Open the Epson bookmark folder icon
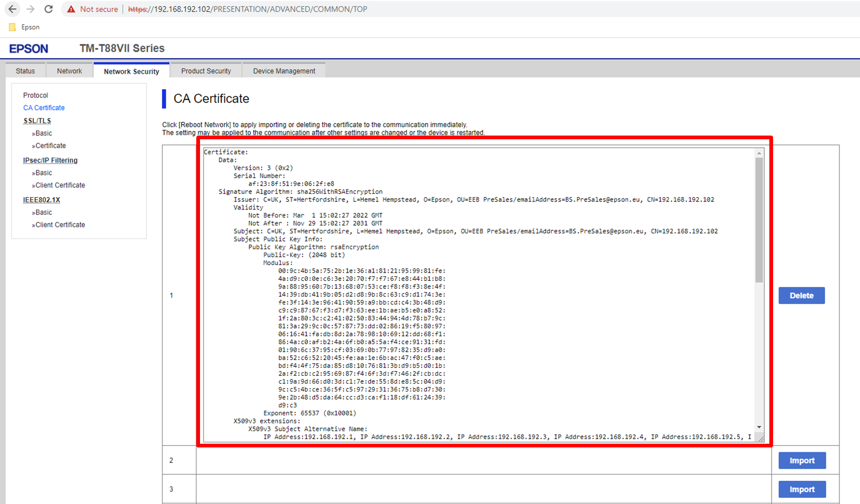The height and width of the screenshot is (504, 860). click(12, 27)
